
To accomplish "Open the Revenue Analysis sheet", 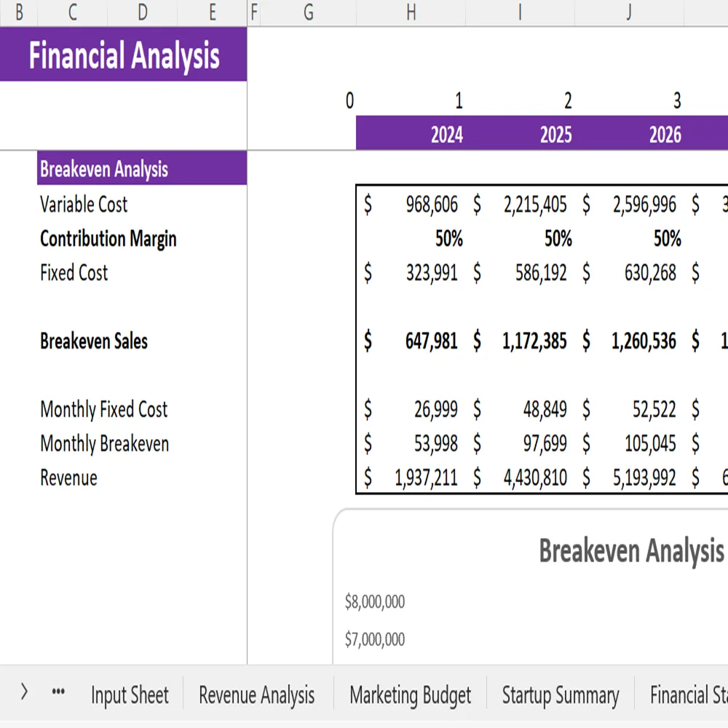I will tap(256, 695).
